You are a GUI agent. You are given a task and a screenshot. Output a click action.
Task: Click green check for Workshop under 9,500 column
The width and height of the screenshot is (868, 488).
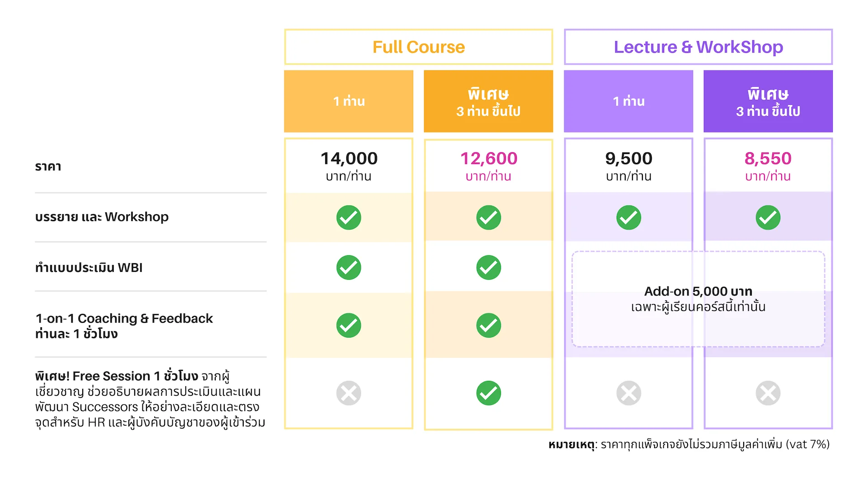click(x=629, y=217)
